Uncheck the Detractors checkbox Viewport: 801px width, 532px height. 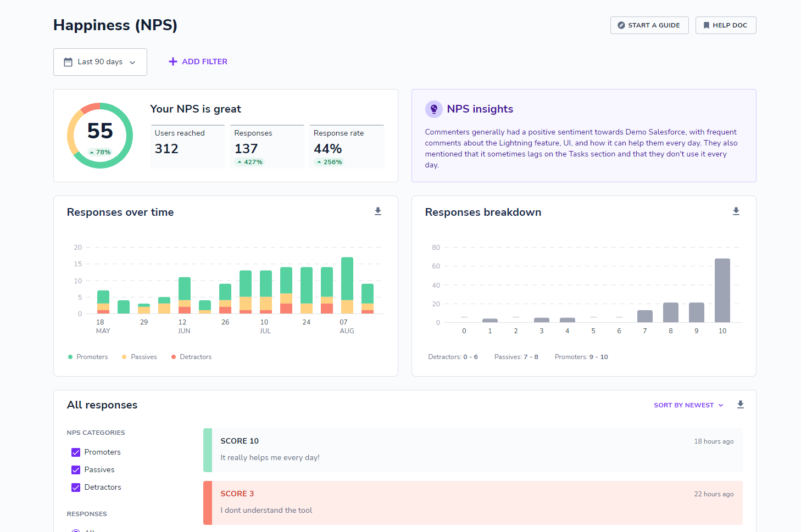pos(76,488)
